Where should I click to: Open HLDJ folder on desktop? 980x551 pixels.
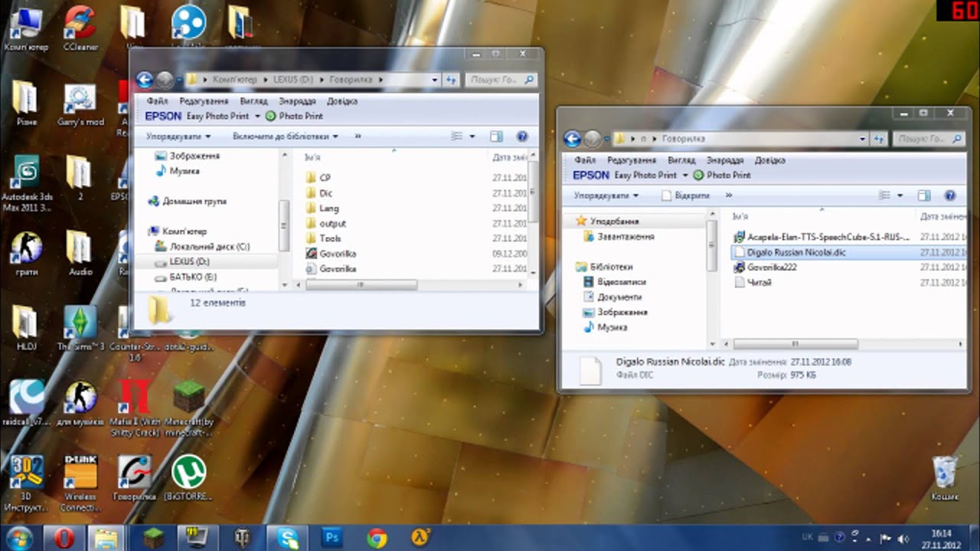click(26, 327)
